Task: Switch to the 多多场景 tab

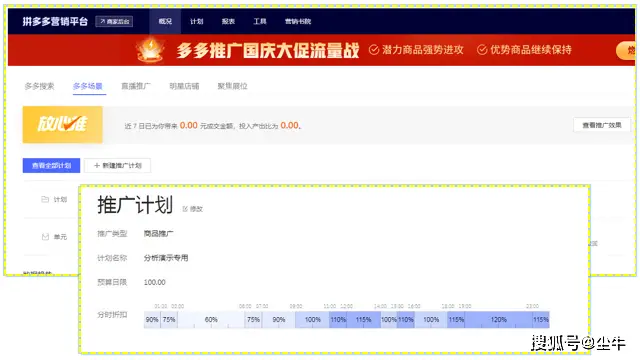Action: click(x=88, y=86)
